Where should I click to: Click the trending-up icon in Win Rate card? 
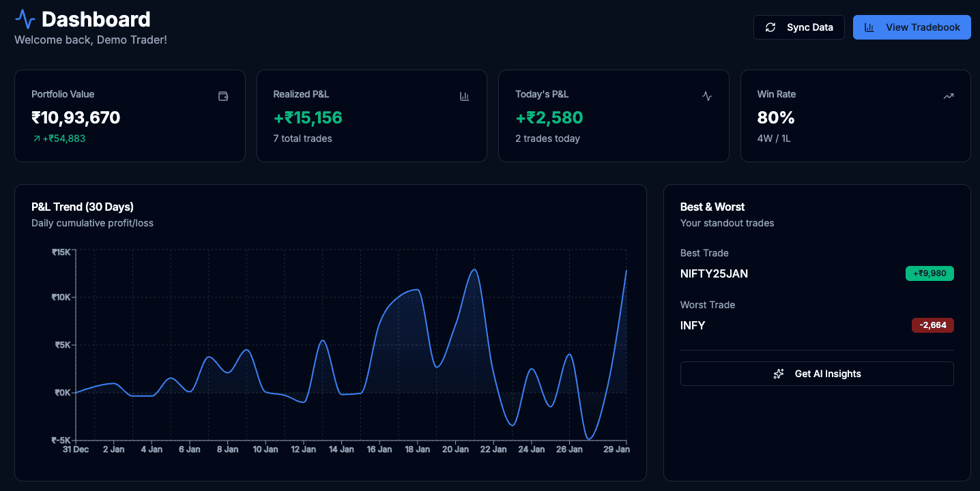pos(949,96)
